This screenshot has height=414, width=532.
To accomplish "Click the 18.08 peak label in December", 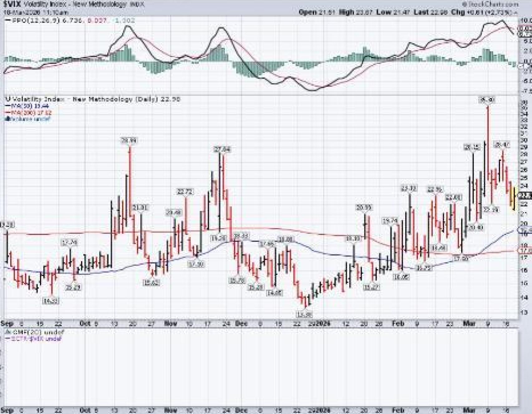I will pos(285,239).
